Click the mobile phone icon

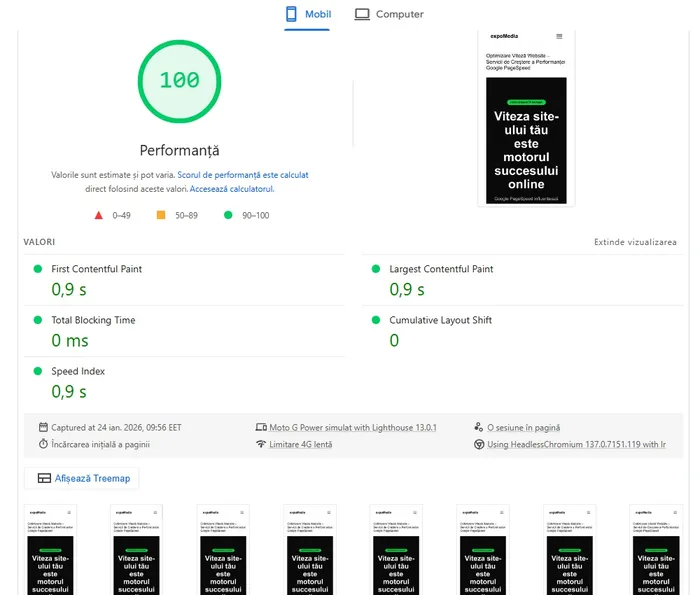pos(291,14)
